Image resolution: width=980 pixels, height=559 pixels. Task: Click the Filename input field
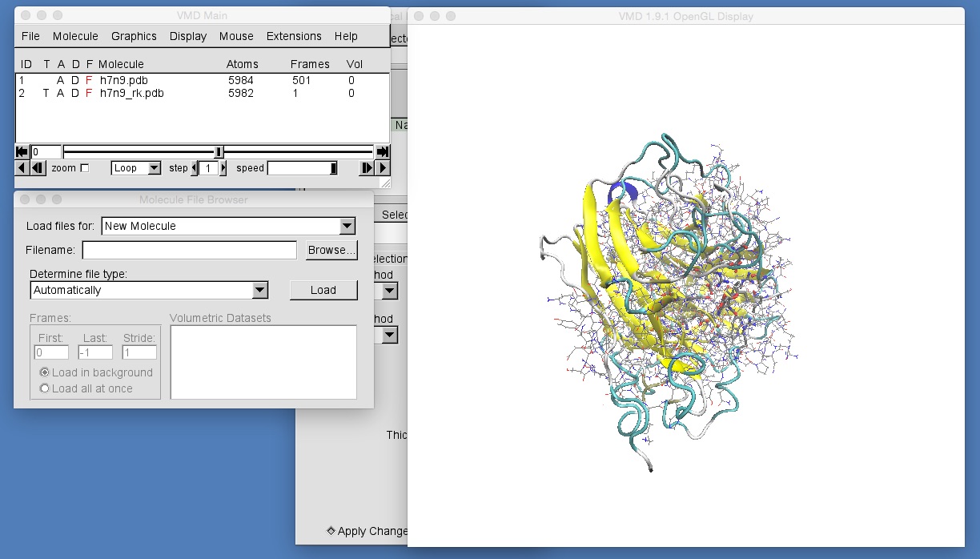pyautogui.click(x=189, y=250)
